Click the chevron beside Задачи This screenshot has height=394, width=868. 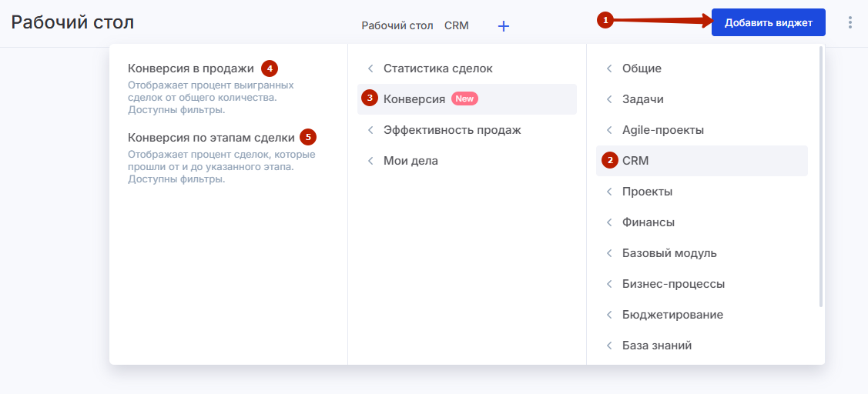click(x=609, y=99)
